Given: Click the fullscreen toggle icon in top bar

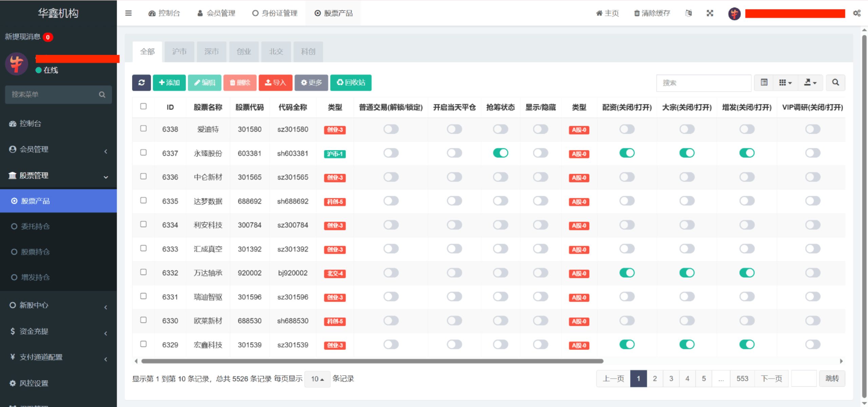Looking at the screenshot, I should 710,13.
